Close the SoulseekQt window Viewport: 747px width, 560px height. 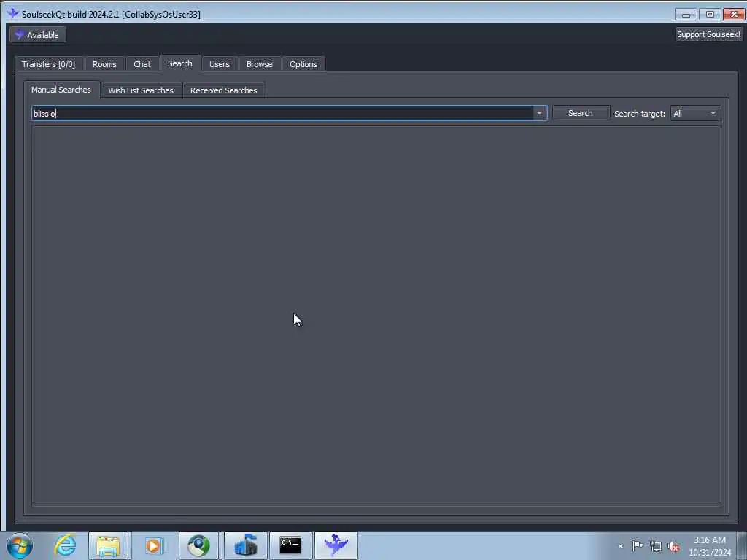[734, 15]
